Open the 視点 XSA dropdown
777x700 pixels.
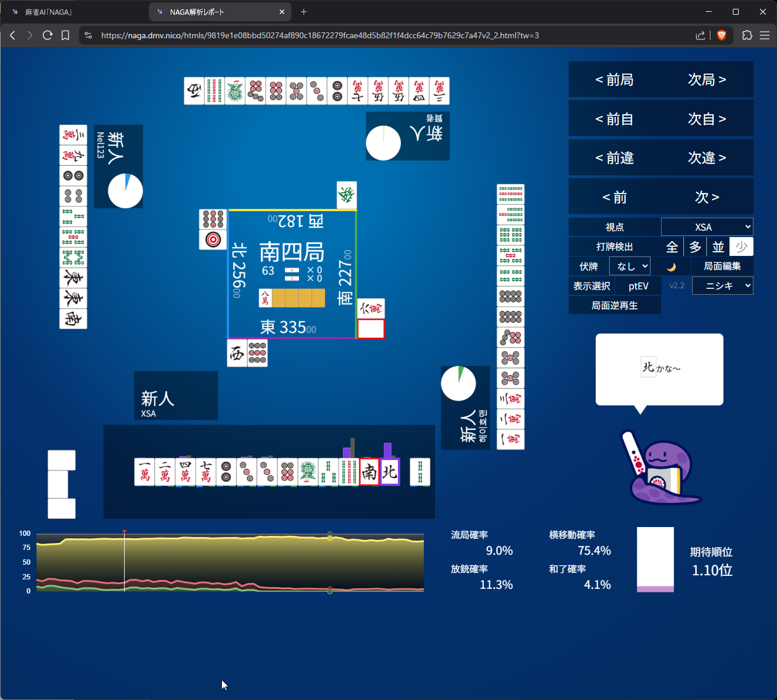(x=707, y=227)
